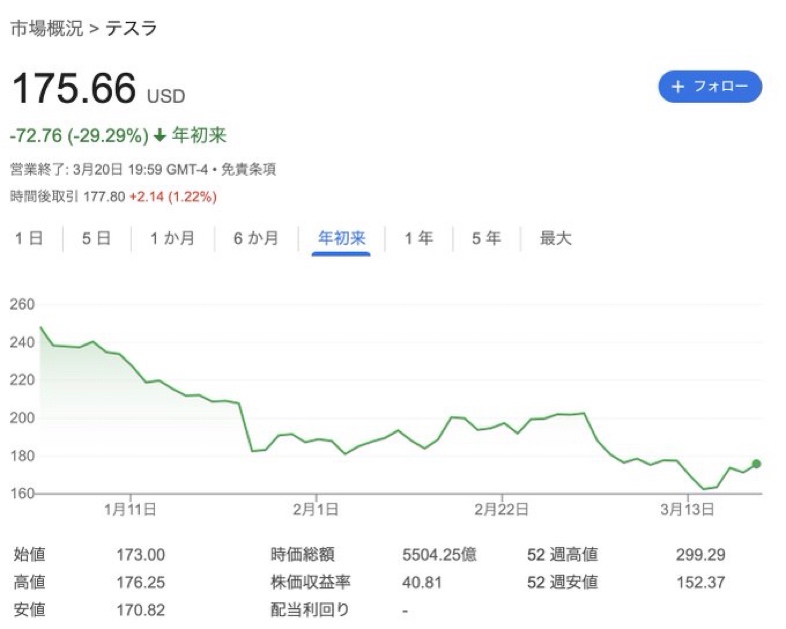Switch to 1か月 chart range
This screenshot has height=629, width=786.
click(172, 239)
